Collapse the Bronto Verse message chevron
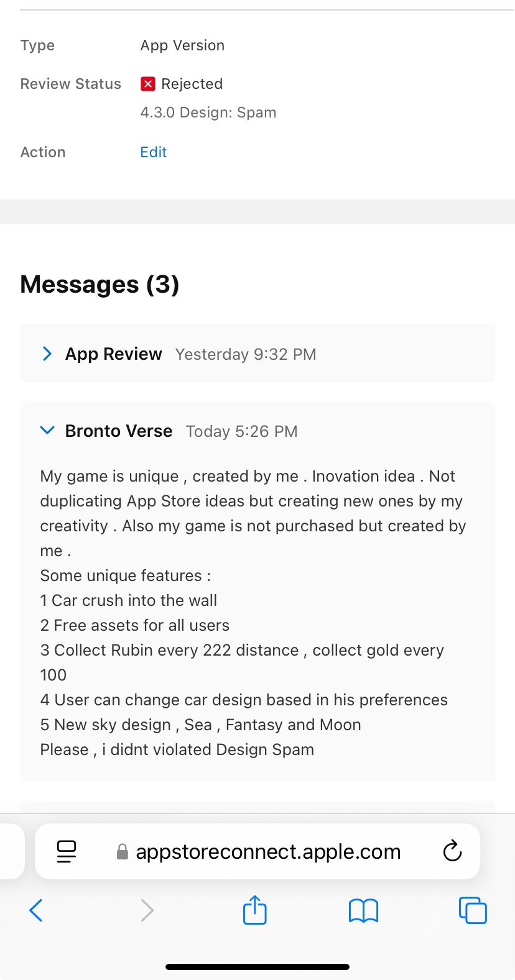 click(47, 430)
